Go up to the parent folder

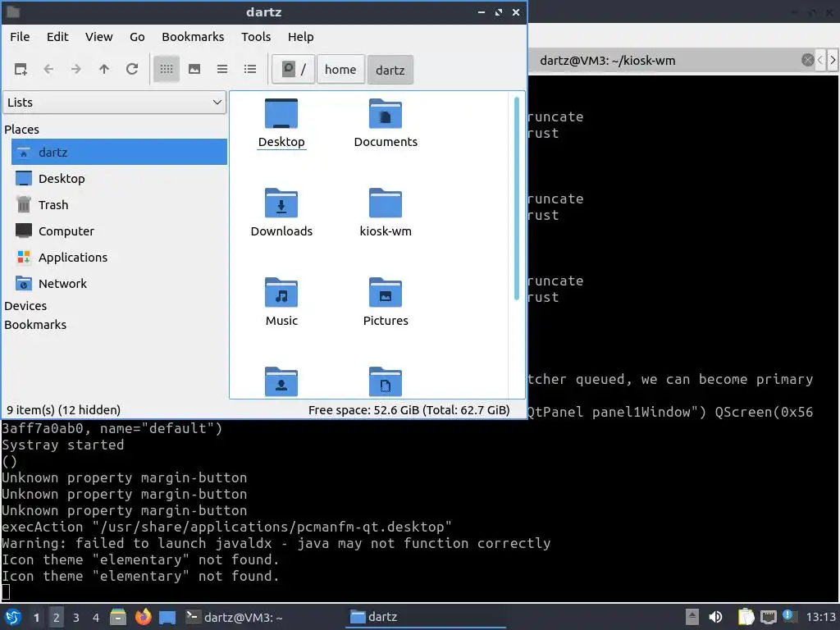point(104,69)
